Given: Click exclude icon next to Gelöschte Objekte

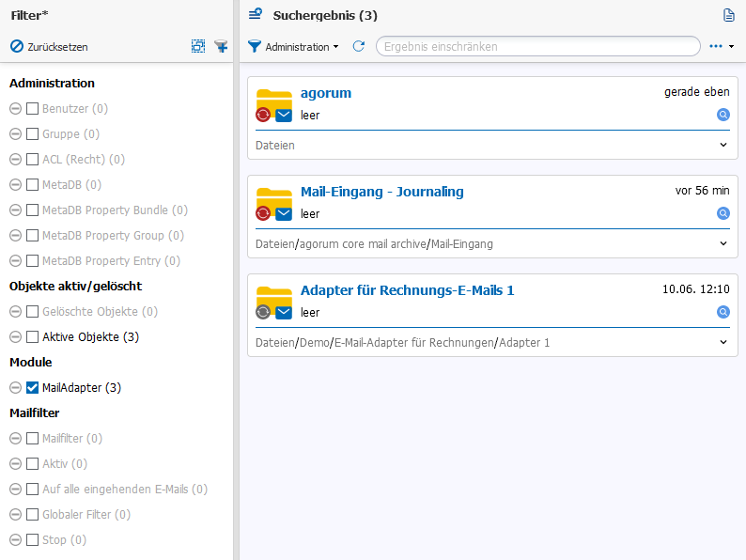Looking at the screenshot, I should (16, 312).
